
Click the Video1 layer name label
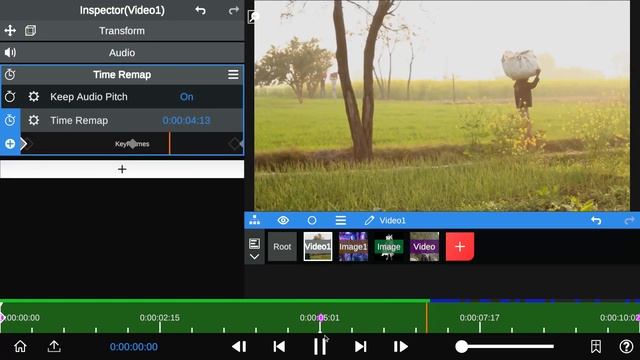tap(392, 220)
